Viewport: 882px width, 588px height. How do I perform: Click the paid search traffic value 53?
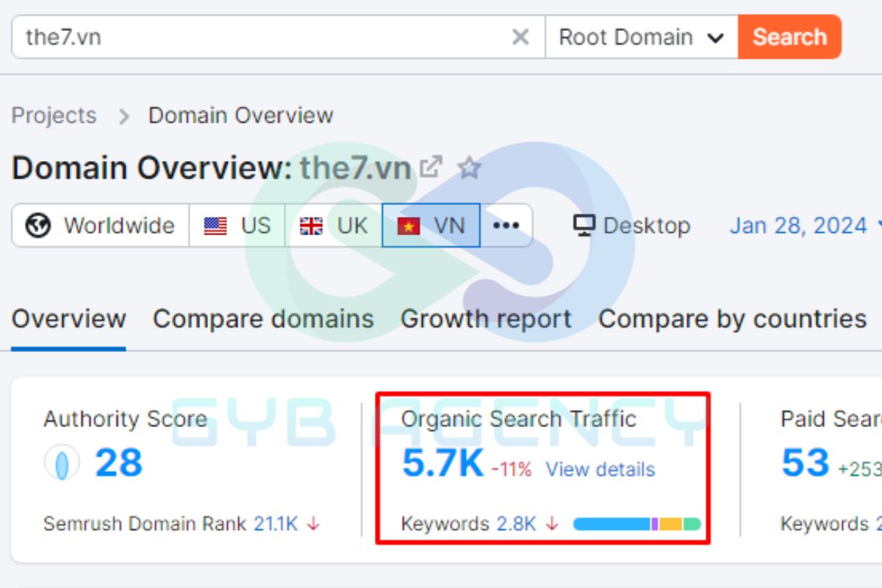805,463
